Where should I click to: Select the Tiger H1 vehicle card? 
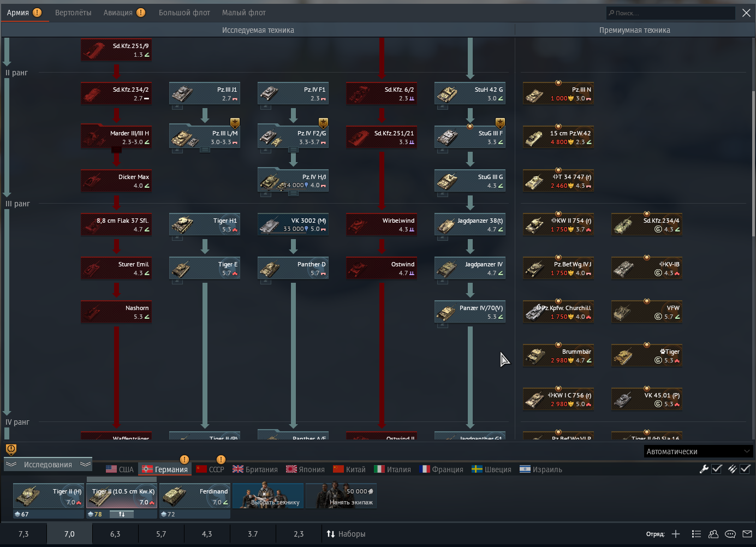205,225
